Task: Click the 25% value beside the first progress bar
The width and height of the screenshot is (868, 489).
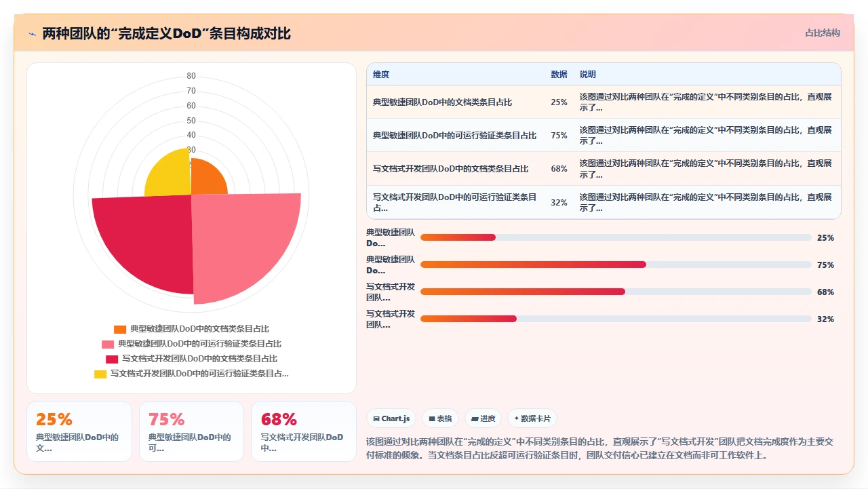Action: click(x=825, y=238)
